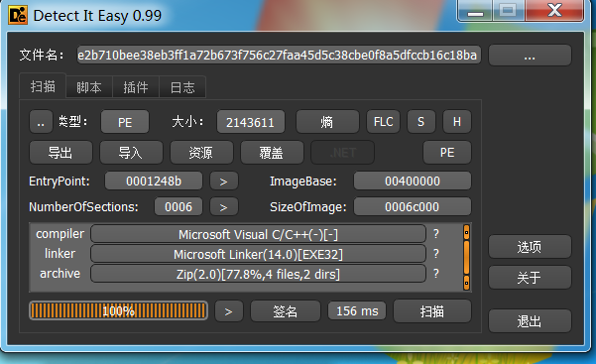
Task: Click the Microsoft Linker(14.0) result
Action: tap(258, 254)
